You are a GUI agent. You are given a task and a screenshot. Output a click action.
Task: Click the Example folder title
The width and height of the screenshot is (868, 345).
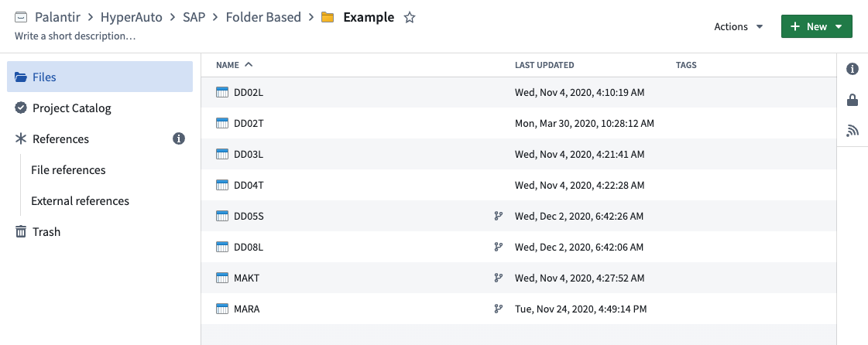[x=369, y=17]
